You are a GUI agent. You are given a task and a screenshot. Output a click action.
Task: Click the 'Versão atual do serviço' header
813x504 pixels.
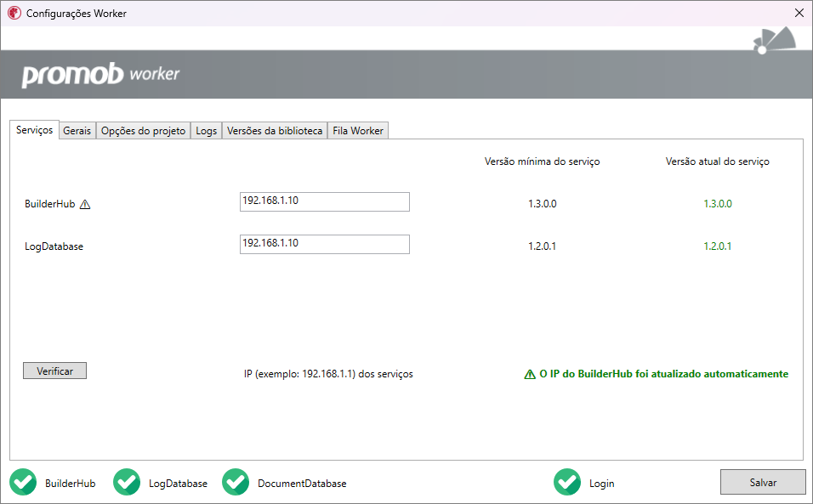coord(718,161)
